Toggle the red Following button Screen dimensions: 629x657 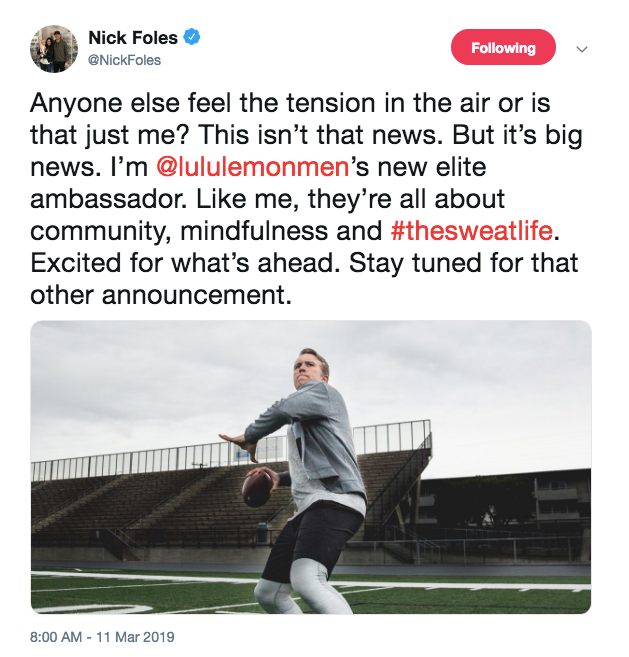503,48
